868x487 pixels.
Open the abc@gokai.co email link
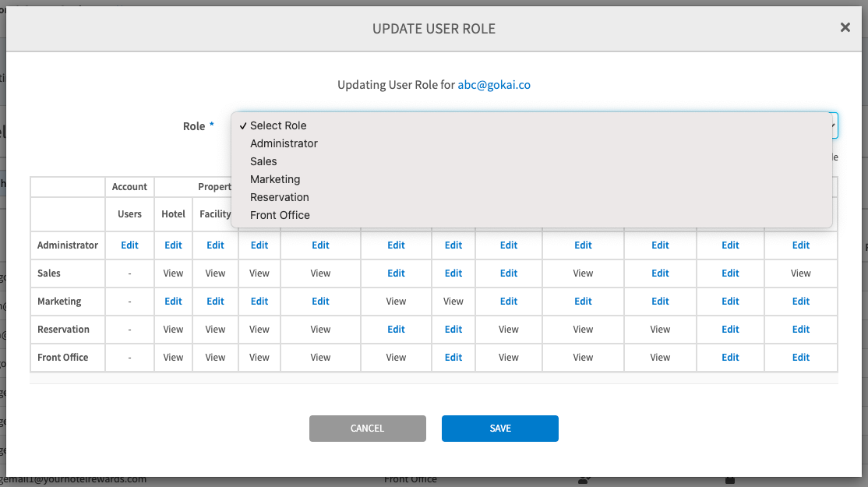point(494,85)
